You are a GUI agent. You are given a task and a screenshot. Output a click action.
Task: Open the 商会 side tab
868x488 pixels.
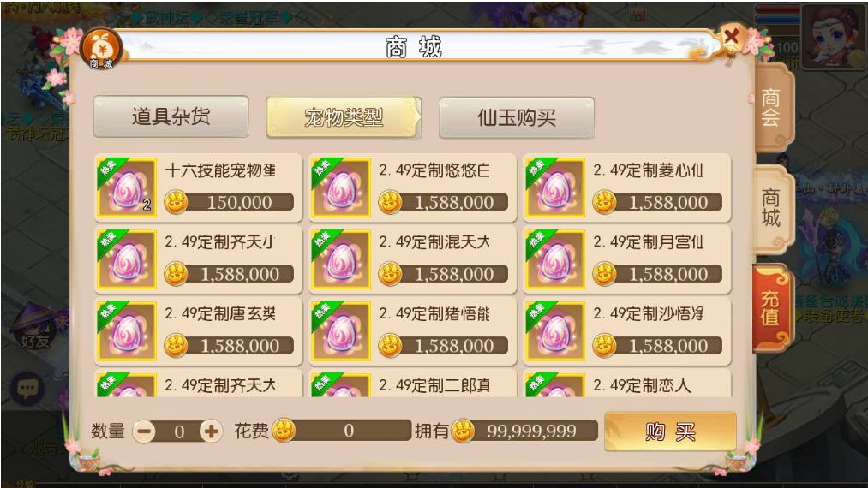pyautogui.click(x=772, y=108)
